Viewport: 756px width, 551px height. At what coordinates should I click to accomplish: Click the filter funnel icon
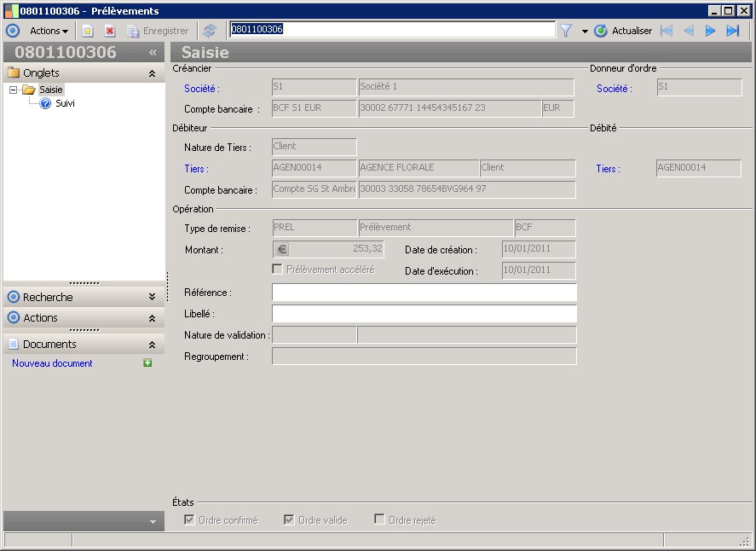(565, 31)
